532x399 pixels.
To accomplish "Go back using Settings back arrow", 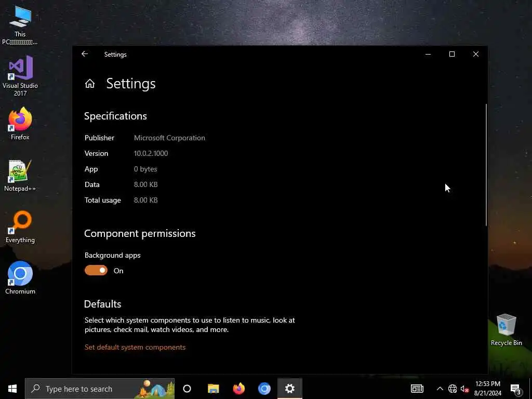I will coord(85,54).
